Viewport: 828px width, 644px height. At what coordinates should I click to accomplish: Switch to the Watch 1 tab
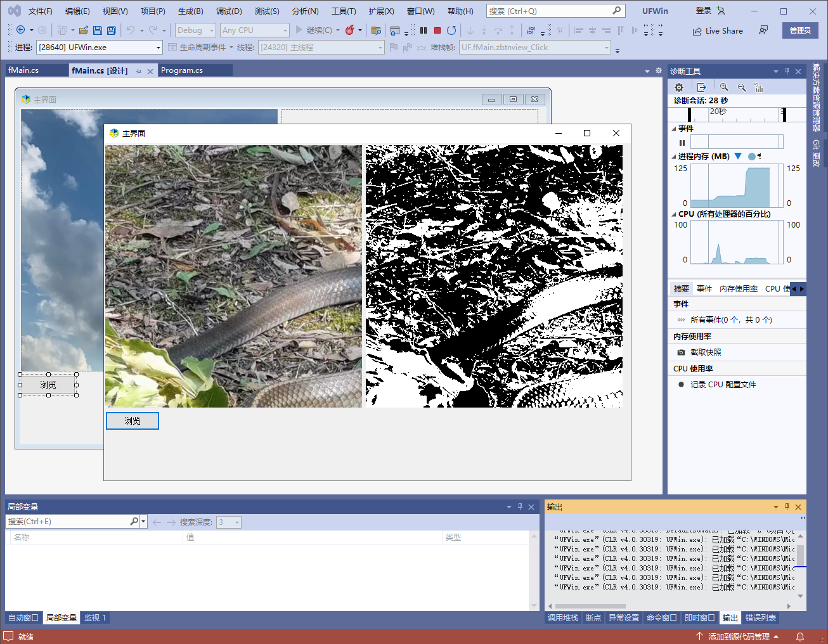95,618
